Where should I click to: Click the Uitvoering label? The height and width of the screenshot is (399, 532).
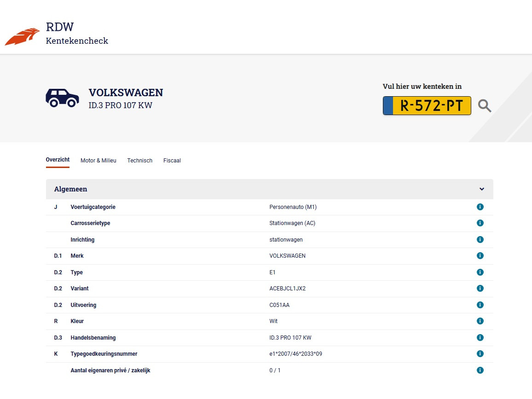83,305
